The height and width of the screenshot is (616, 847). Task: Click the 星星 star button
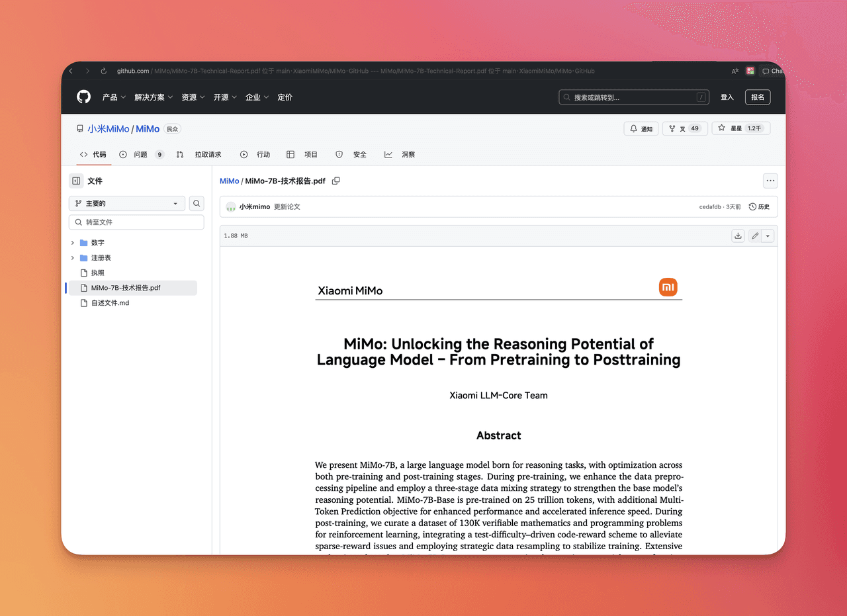740,128
